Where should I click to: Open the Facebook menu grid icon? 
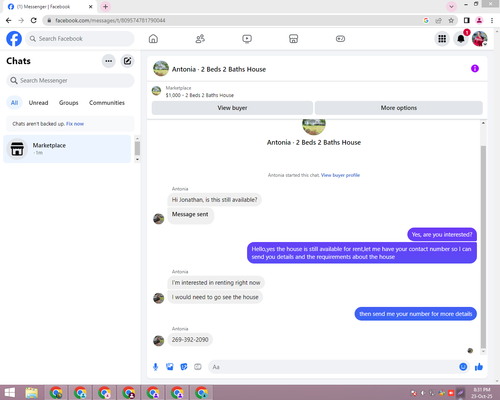pos(442,39)
